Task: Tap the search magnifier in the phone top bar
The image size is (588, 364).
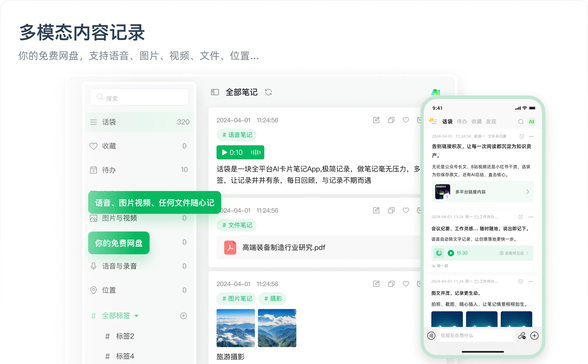Action: [521, 122]
